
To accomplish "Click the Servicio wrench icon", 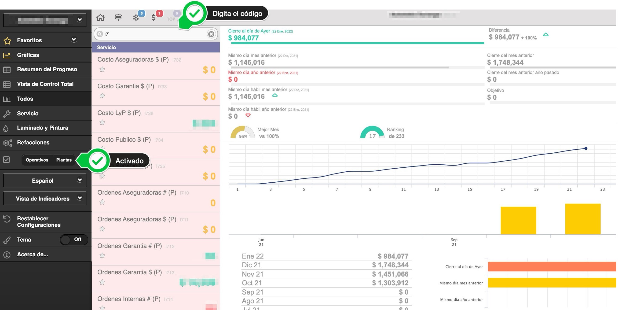I will [x=7, y=114].
